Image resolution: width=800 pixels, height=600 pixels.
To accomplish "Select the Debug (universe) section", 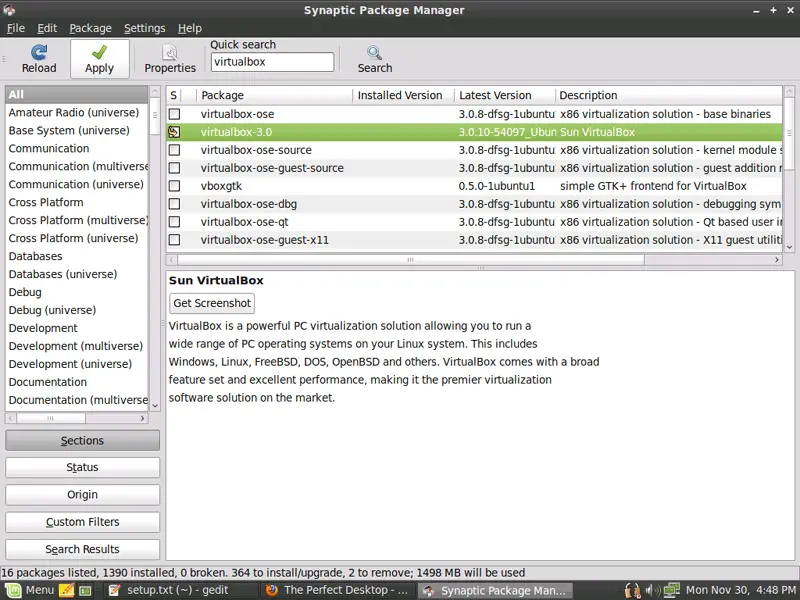I will 77,310.
